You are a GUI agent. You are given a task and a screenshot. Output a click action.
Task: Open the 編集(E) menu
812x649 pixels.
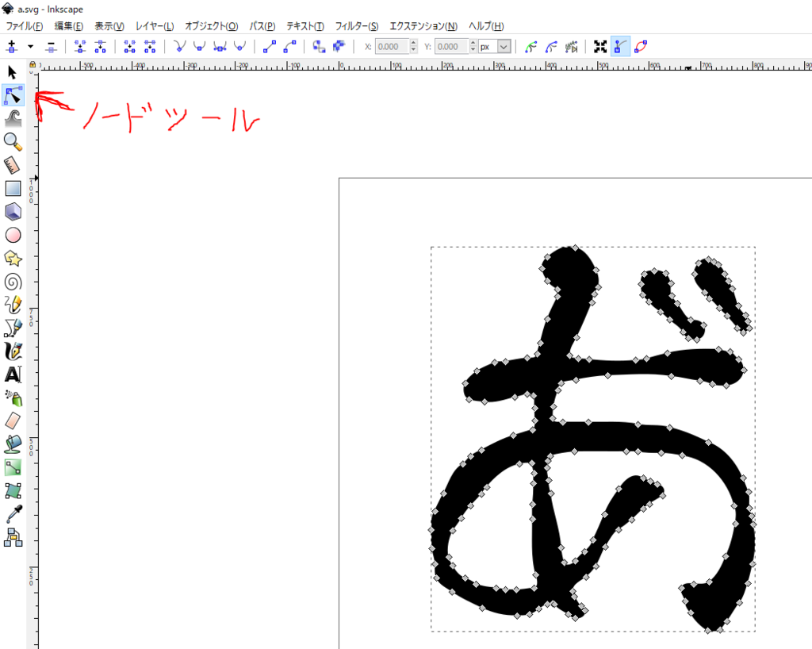tap(68, 26)
